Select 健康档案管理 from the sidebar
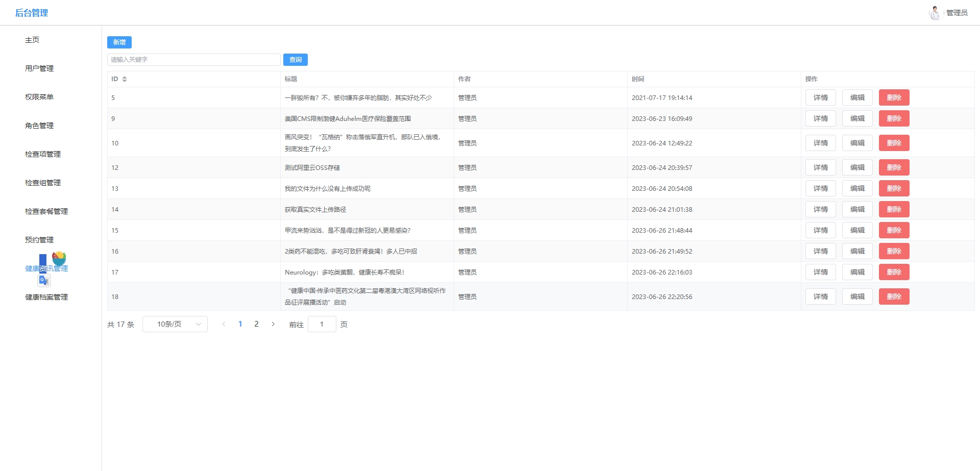This screenshot has height=471, width=980. (x=46, y=297)
